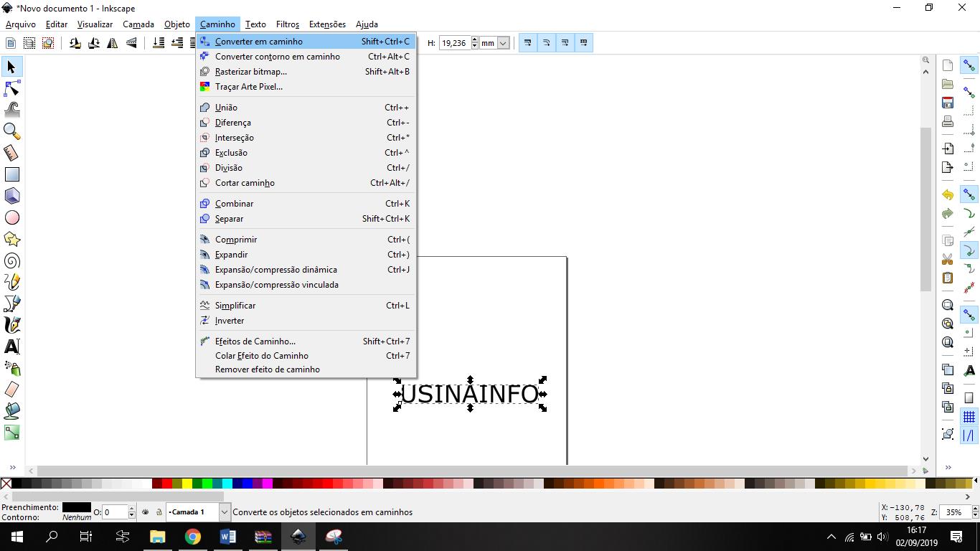980x551 pixels.
Task: Select the Spray tool
Action: tap(11, 368)
